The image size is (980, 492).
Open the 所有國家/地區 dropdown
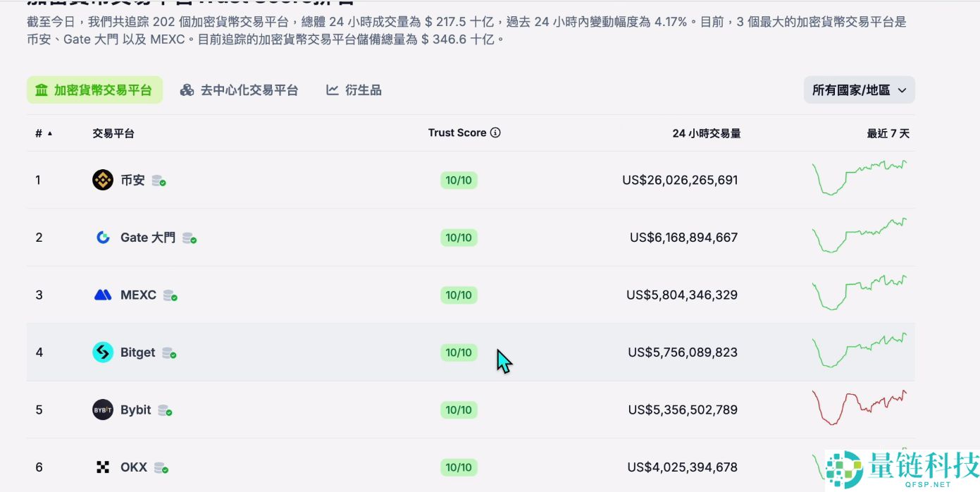[859, 90]
